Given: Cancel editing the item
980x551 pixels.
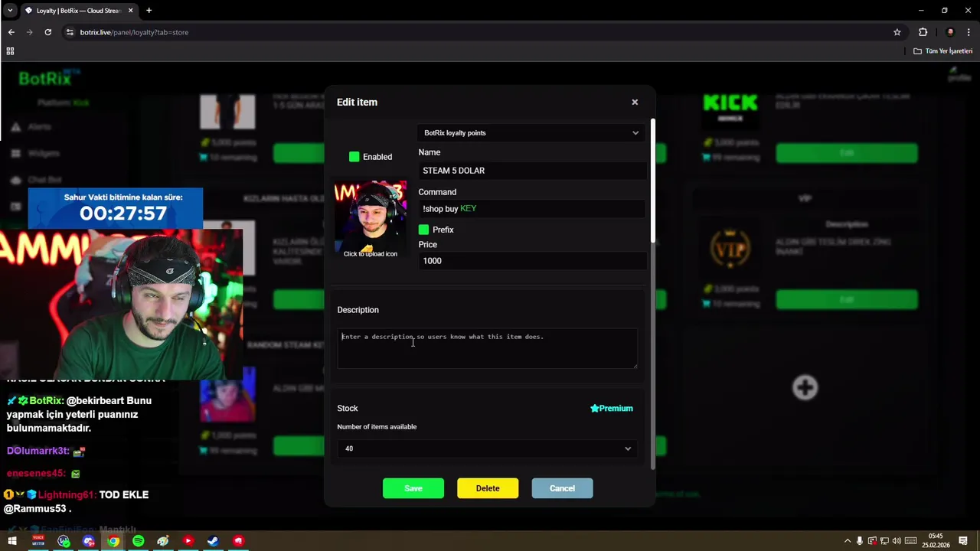Looking at the screenshot, I should pyautogui.click(x=562, y=488).
